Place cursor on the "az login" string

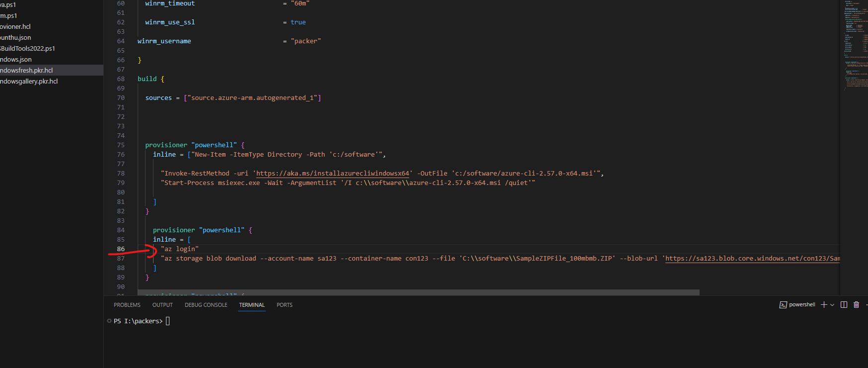180,249
